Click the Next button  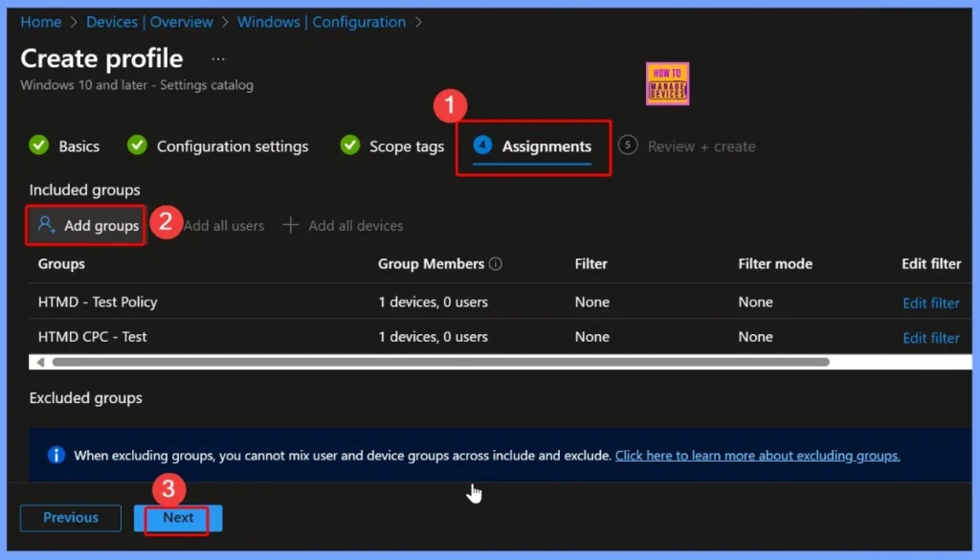[x=178, y=517]
